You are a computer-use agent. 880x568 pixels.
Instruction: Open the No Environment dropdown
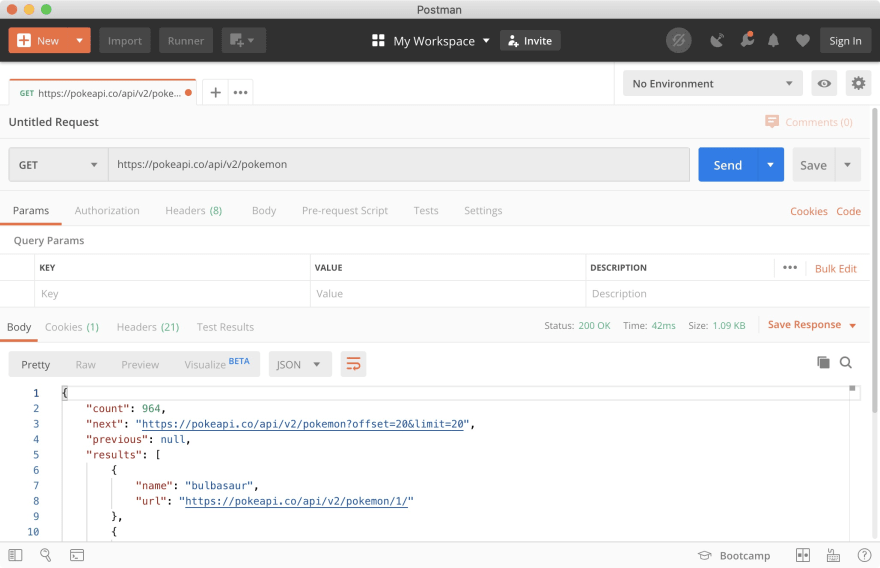pyautogui.click(x=712, y=84)
